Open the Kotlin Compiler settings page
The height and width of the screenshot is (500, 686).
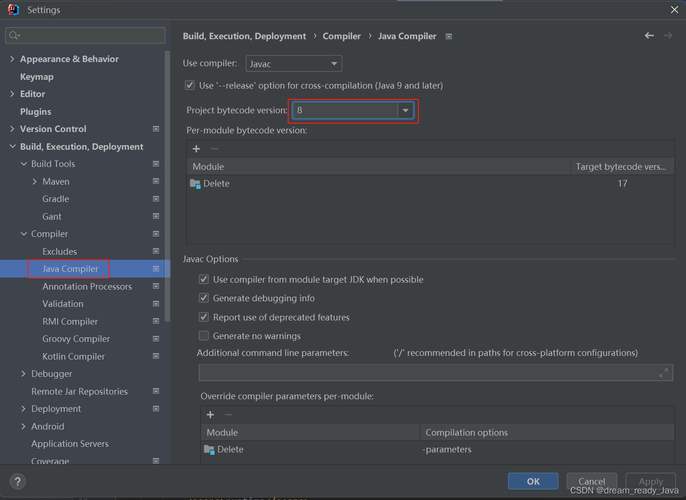(73, 357)
